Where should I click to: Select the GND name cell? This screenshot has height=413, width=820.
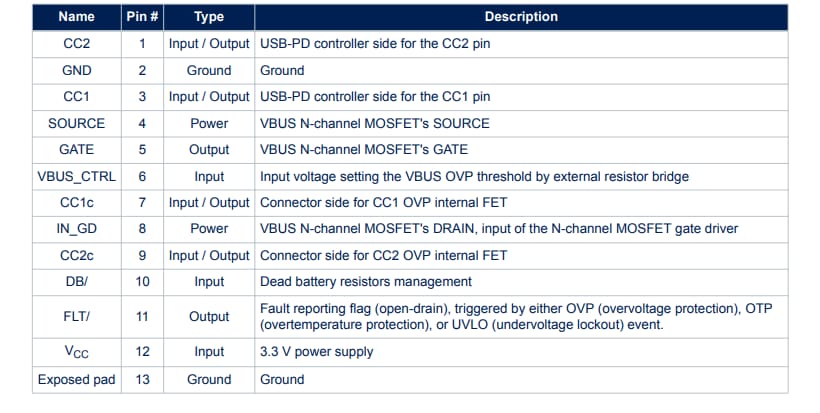77,71
